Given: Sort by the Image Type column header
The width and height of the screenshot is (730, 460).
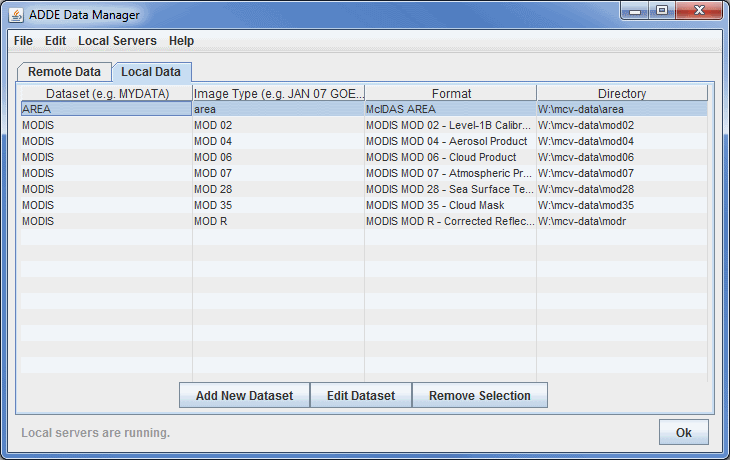Looking at the screenshot, I should 278,93.
